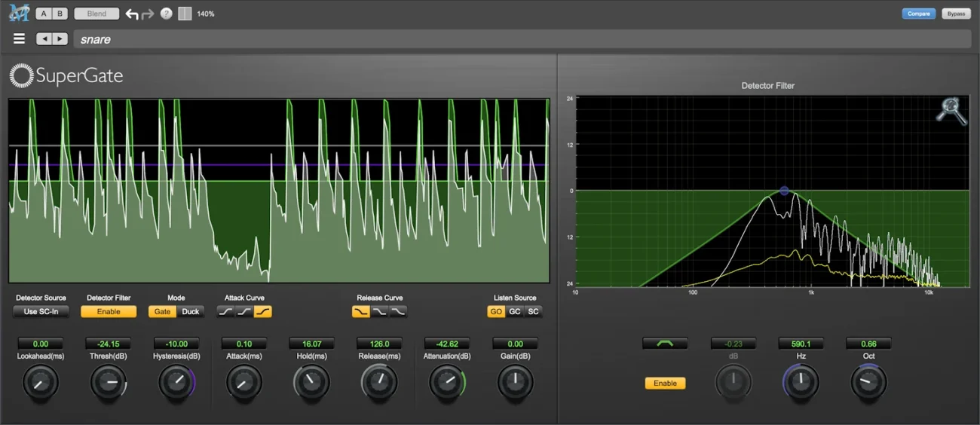Image resolution: width=980 pixels, height=425 pixels.
Task: Set Listen Source to SC
Action: [533, 311]
